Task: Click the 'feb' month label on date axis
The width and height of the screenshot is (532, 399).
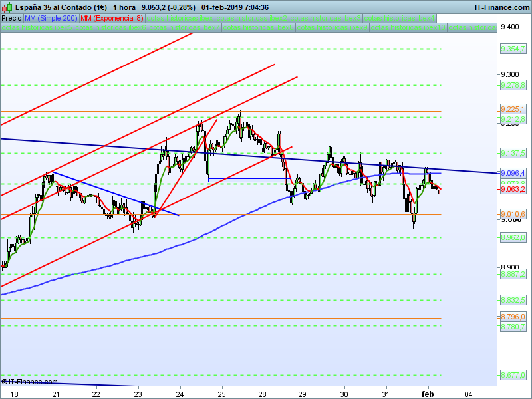Action: [428, 394]
